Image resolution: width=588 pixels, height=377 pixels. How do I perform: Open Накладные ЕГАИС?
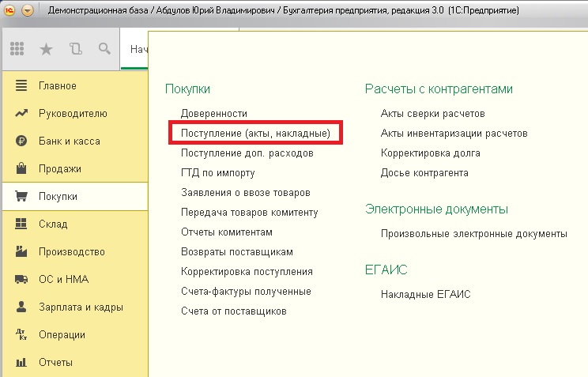(426, 295)
